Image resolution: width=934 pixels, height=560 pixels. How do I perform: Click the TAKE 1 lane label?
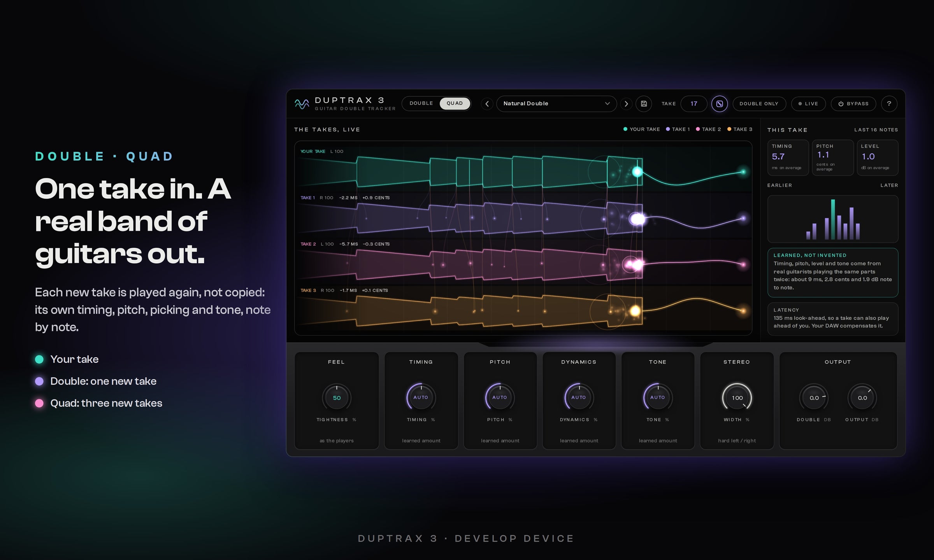click(x=307, y=198)
